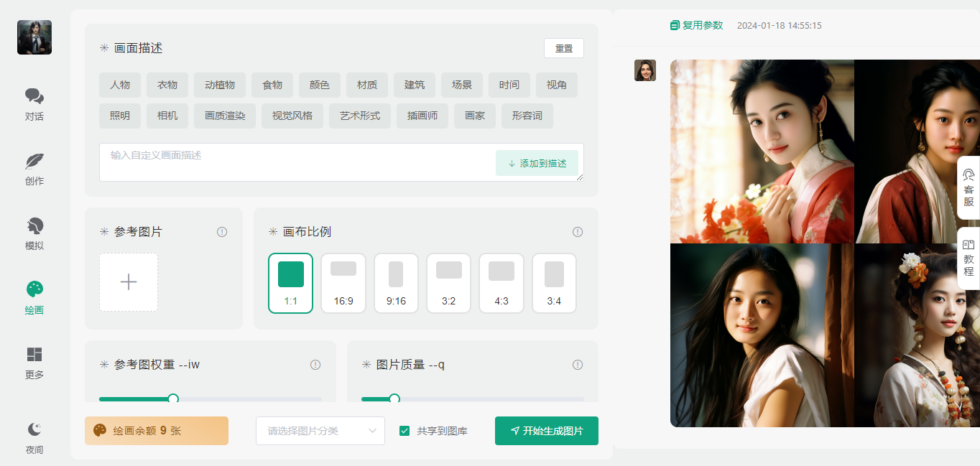Select the 16:9 canvas ratio

pos(343,283)
